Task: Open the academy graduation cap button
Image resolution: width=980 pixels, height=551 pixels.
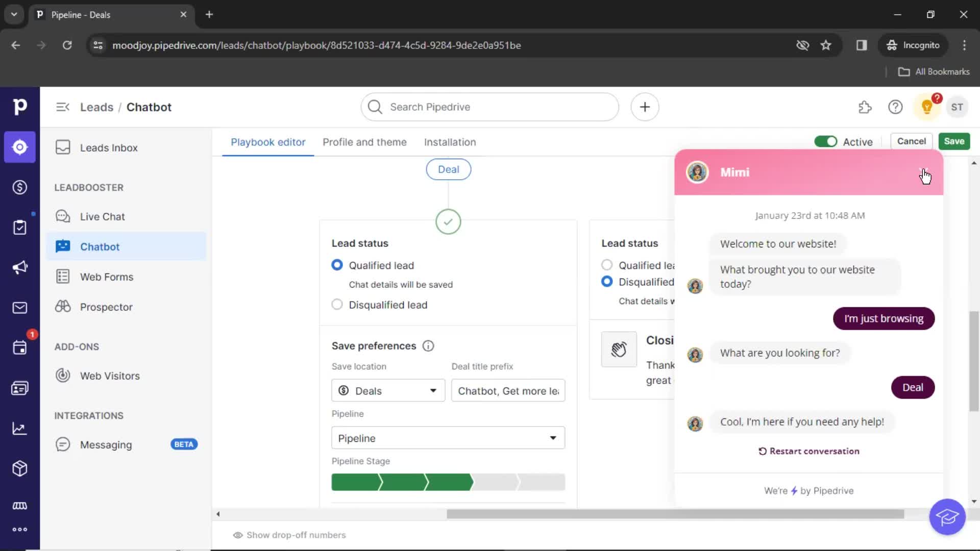Action: click(x=947, y=517)
